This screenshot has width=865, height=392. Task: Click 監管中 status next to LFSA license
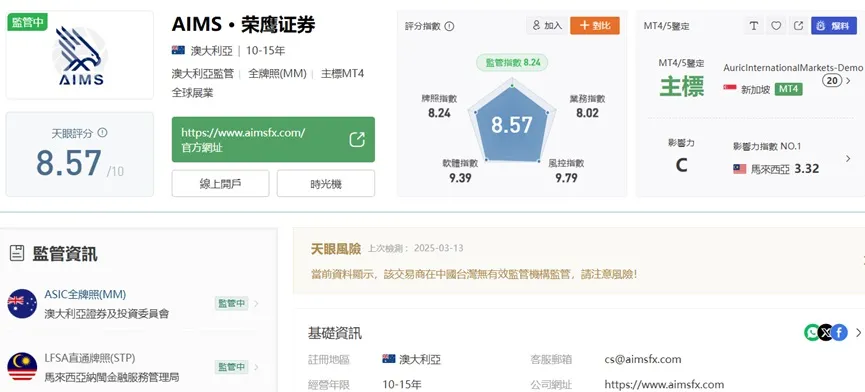(231, 367)
